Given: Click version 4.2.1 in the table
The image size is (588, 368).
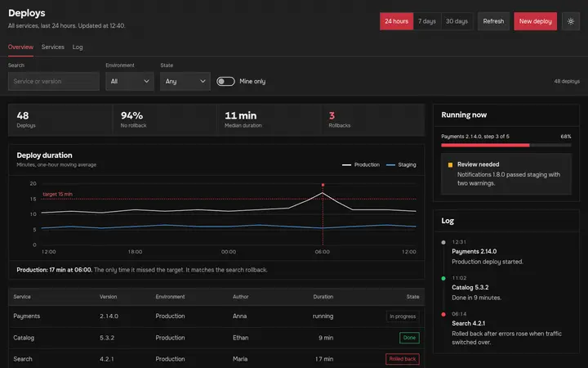Looking at the screenshot, I should [106, 359].
